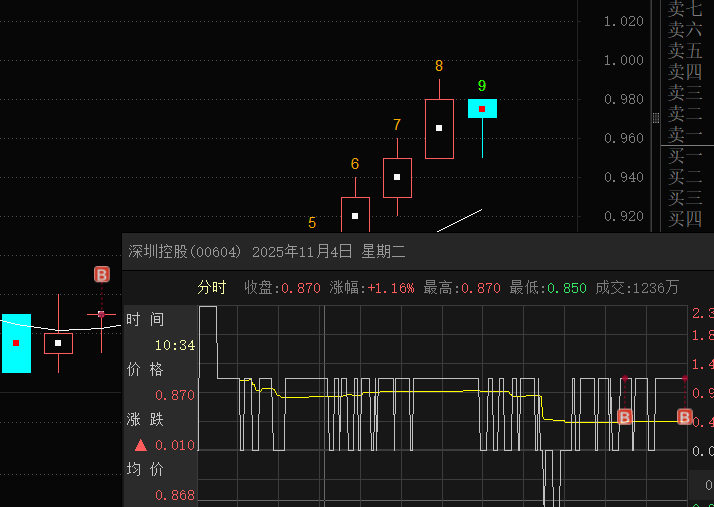The height and width of the screenshot is (507, 714).
Task: Click the 价 格 label in the popup sidebar
Action: (x=145, y=369)
